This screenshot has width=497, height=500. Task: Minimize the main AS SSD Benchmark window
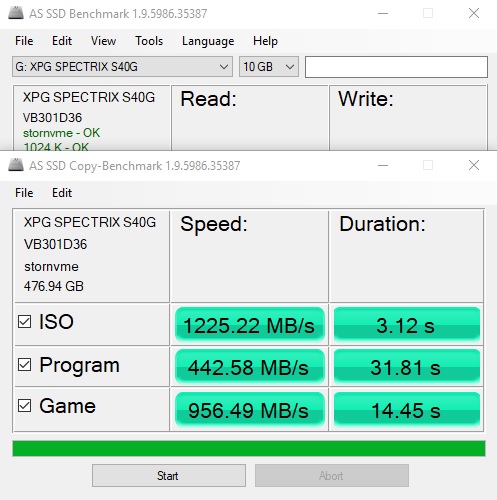383,13
